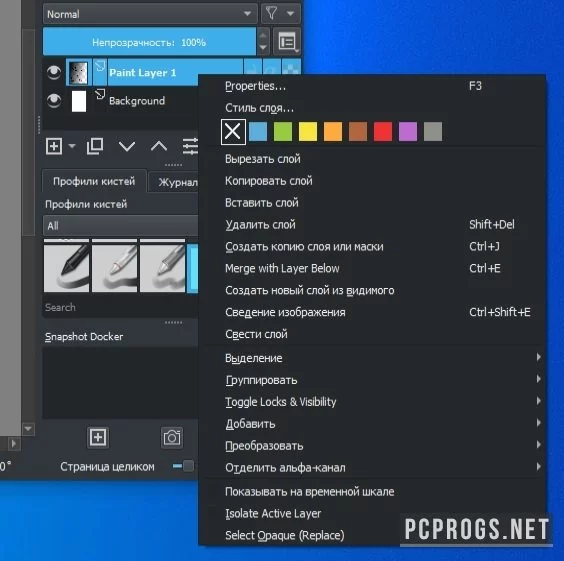564x561 pixels.
Task: Click the brush Search input field
Action: pos(120,307)
